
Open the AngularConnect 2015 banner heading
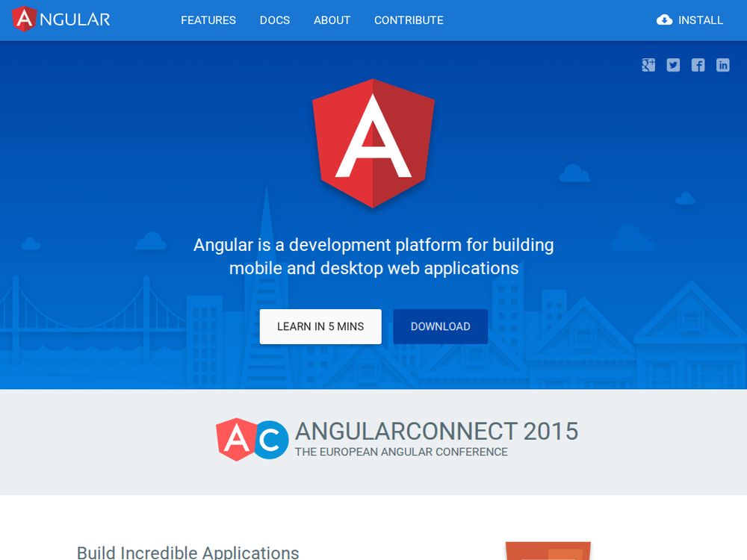click(436, 431)
